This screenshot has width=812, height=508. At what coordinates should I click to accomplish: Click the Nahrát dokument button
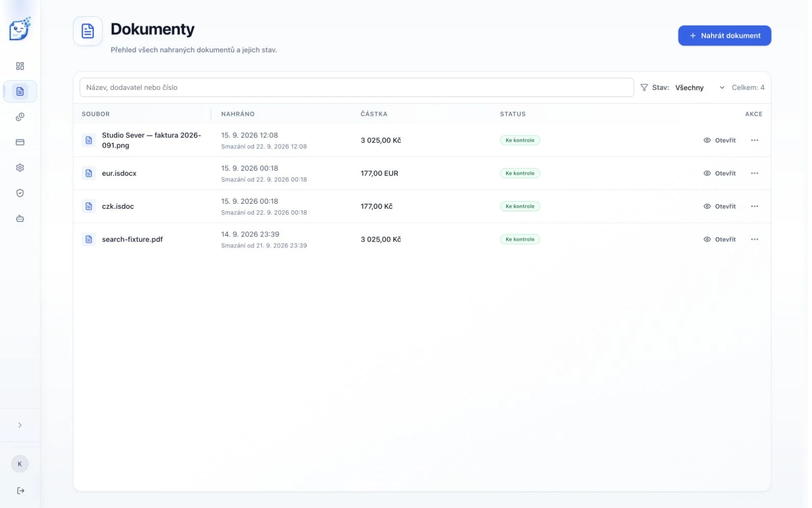coord(724,36)
